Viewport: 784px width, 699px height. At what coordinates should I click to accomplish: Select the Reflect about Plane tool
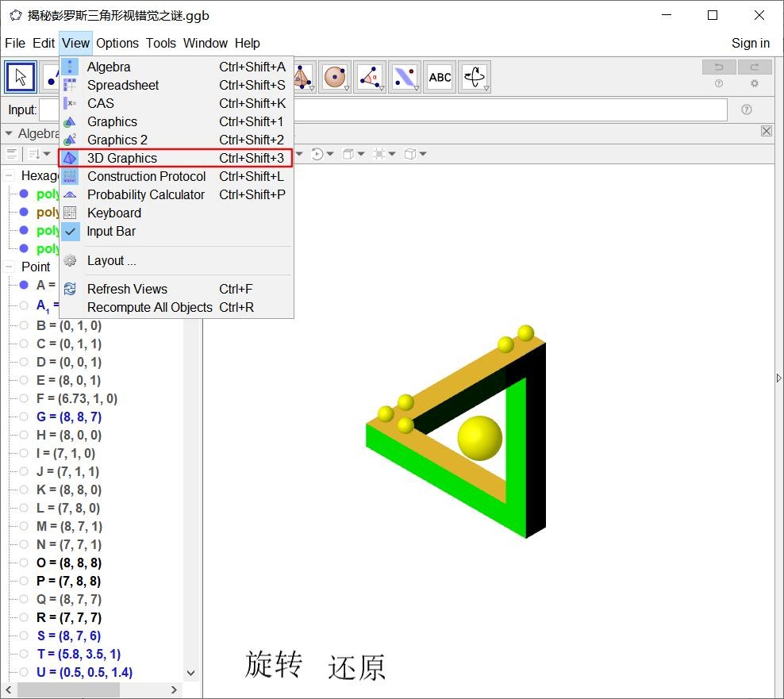pos(405,77)
